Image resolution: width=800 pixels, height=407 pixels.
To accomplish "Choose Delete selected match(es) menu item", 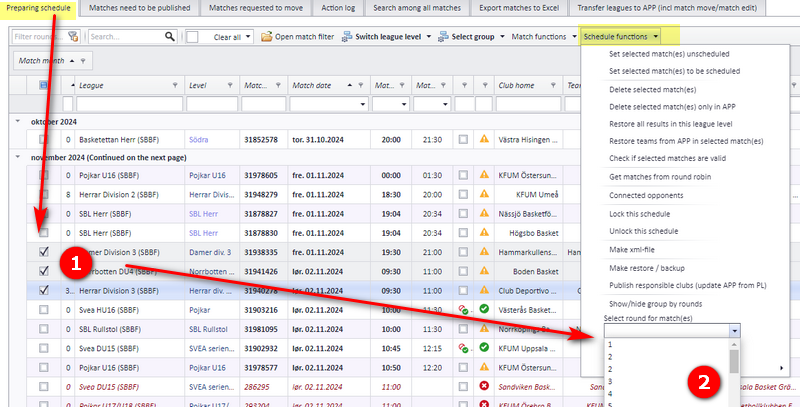I will tap(653, 90).
